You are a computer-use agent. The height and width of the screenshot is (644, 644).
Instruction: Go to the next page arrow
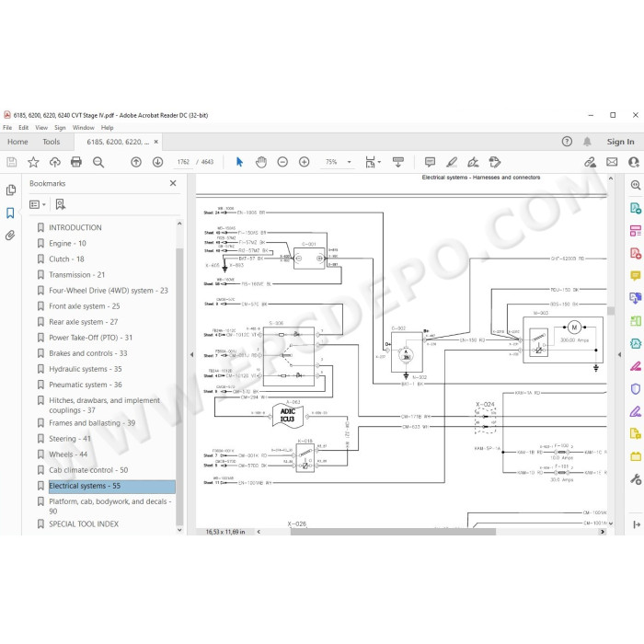click(x=157, y=162)
